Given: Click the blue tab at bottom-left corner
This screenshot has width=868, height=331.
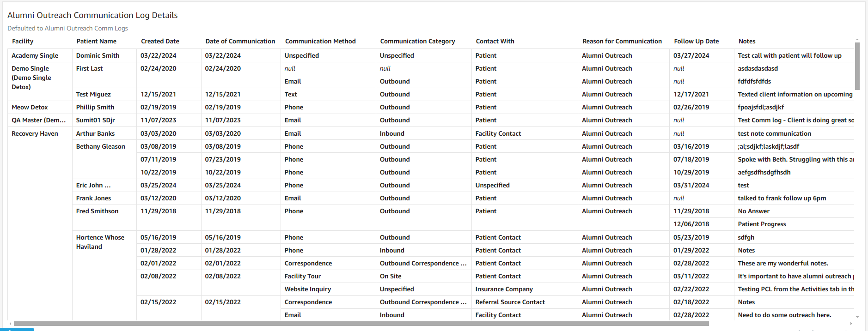Looking at the screenshot, I should (x=17, y=329).
